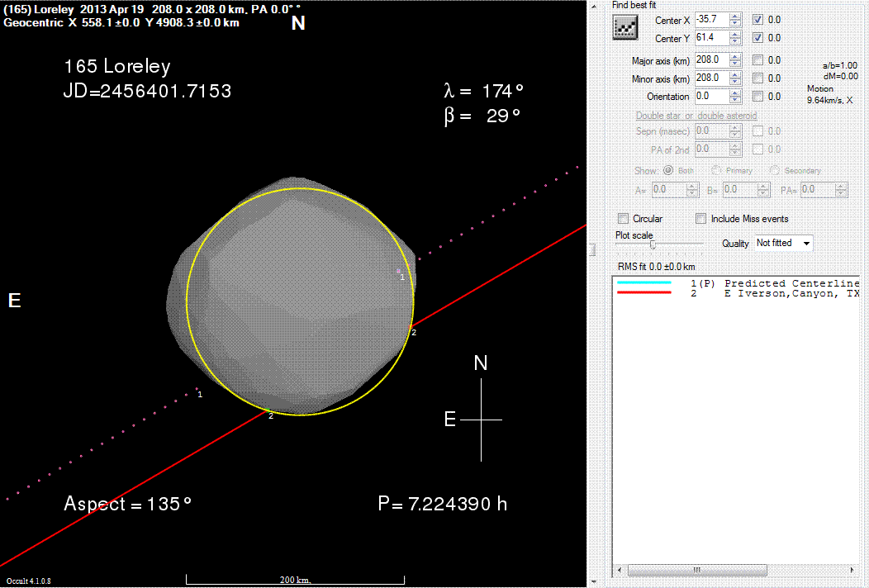Open the Quality dropdown showing Not fitted
The width and height of the screenshot is (869, 588).
[784, 243]
